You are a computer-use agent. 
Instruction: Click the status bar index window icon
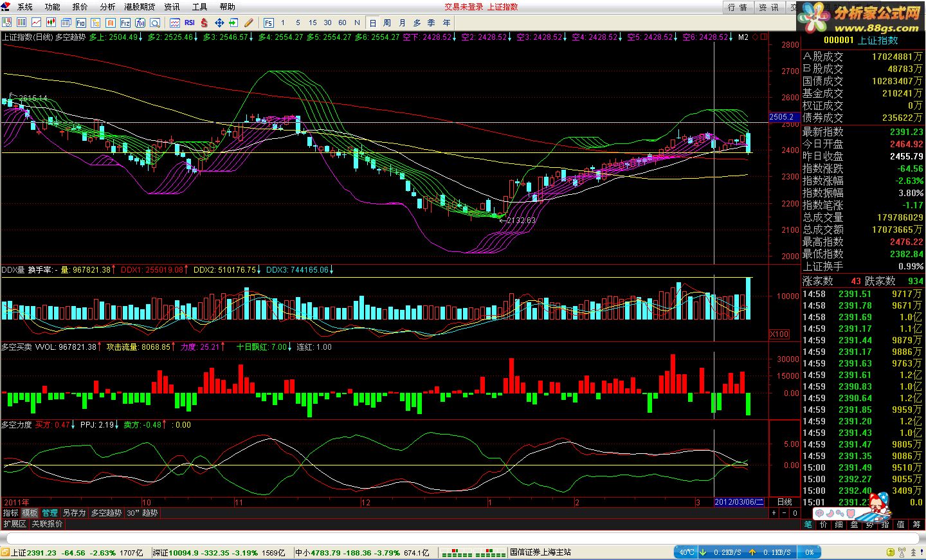tap(5, 552)
